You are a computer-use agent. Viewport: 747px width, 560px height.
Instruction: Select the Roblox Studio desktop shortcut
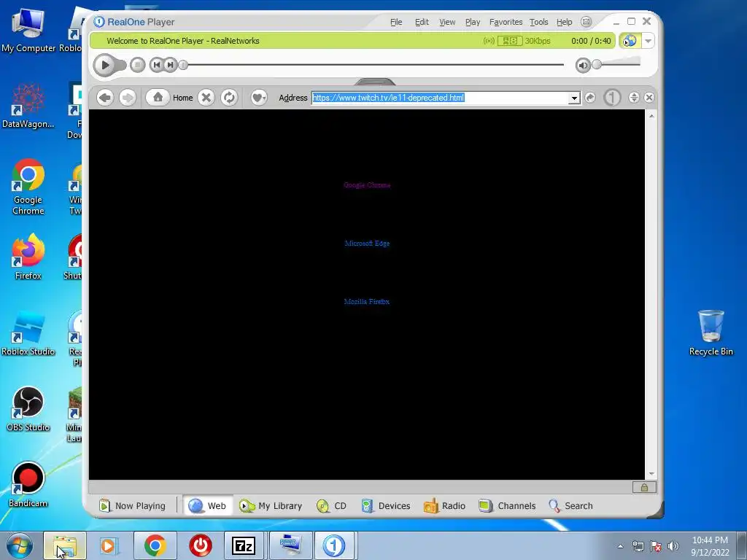point(28,334)
